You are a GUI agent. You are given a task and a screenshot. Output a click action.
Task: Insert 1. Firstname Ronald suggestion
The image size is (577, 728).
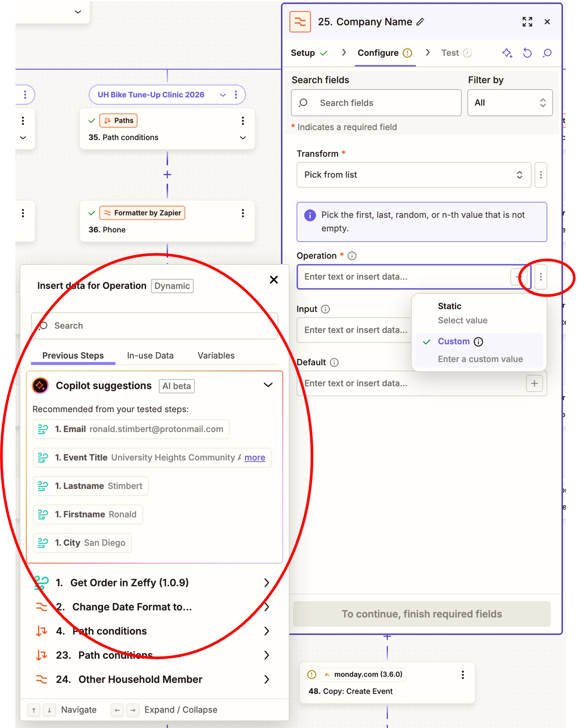88,514
